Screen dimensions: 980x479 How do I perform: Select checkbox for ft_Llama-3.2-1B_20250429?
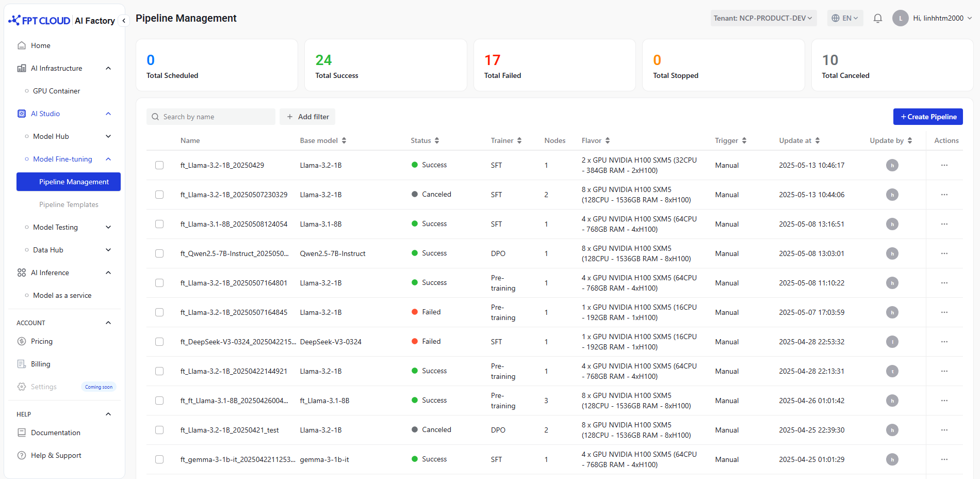pyautogui.click(x=159, y=165)
